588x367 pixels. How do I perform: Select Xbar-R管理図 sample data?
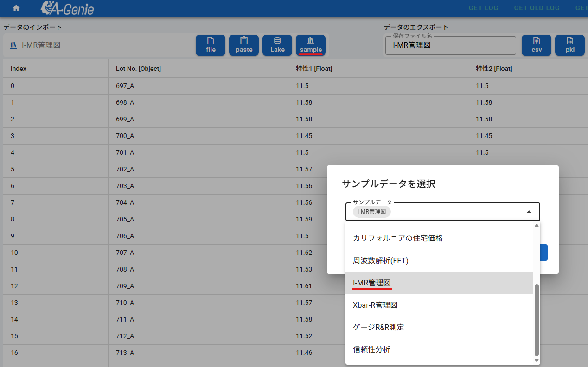375,305
